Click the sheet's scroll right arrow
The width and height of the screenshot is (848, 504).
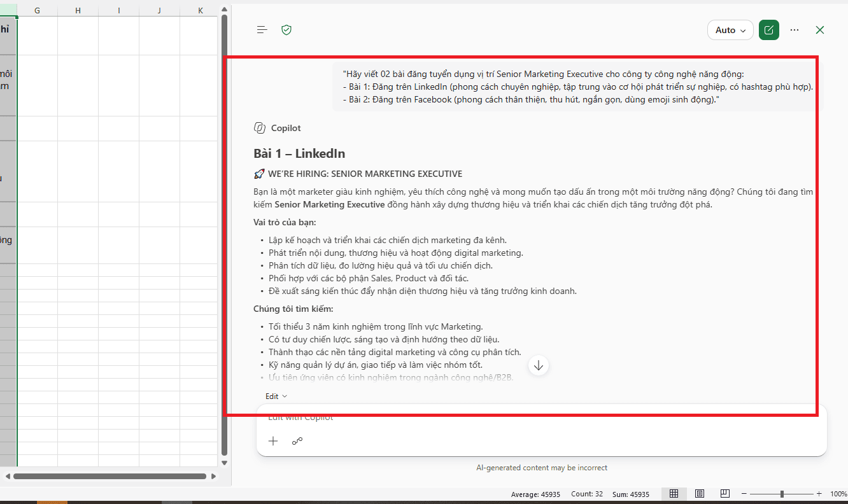coord(213,476)
